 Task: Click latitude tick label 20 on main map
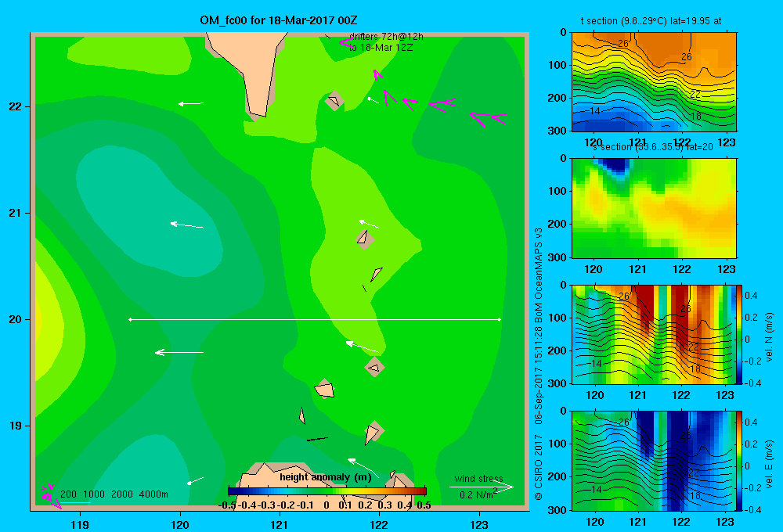coord(16,319)
